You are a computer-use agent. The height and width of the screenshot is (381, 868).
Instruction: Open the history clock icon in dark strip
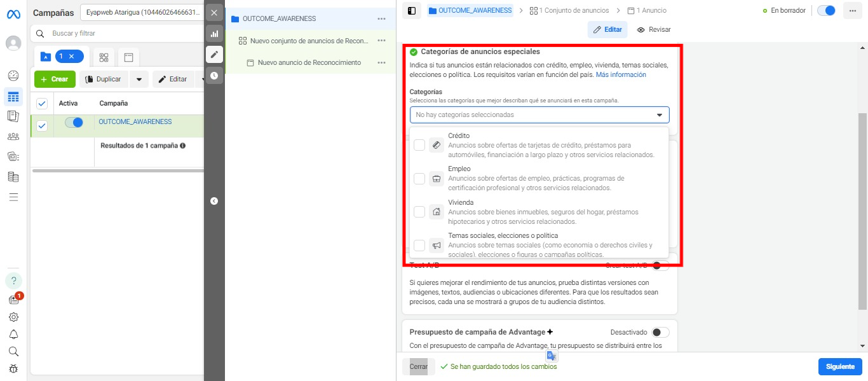pos(214,75)
